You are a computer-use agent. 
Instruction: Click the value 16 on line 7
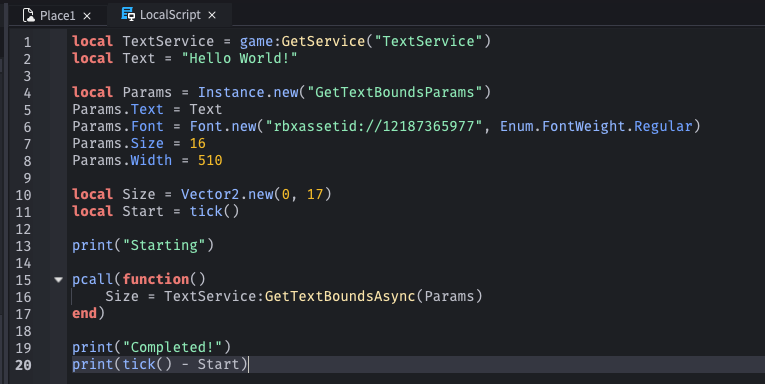(x=198, y=143)
